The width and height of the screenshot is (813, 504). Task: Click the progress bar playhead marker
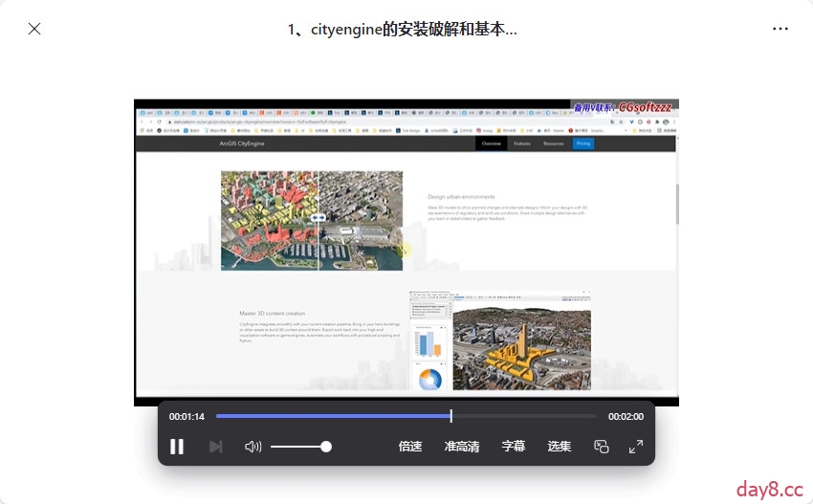click(x=451, y=416)
